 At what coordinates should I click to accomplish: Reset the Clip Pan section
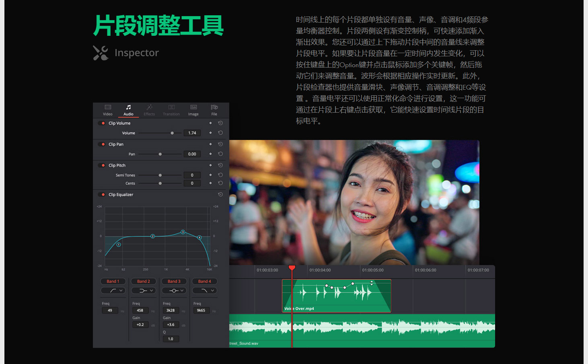click(x=220, y=144)
